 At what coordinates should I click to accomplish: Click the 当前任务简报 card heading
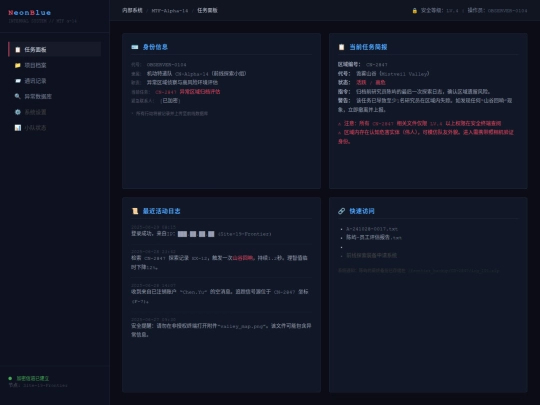tap(368, 47)
